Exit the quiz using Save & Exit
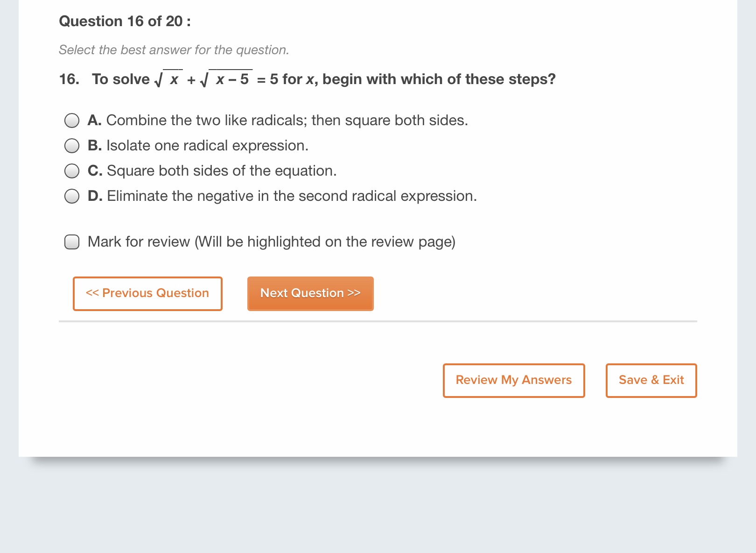756x553 pixels. point(651,380)
